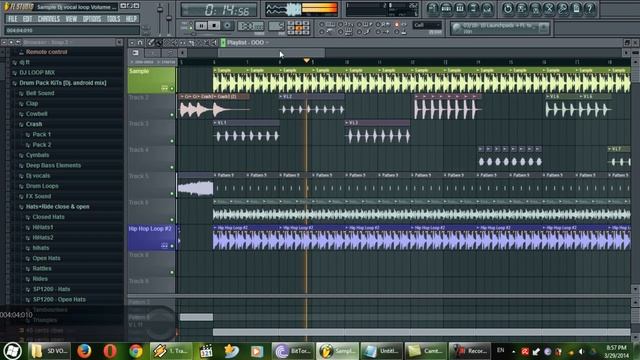The width and height of the screenshot is (640, 360).
Task: Open the pattern selector grid icon
Action: tap(298, 27)
